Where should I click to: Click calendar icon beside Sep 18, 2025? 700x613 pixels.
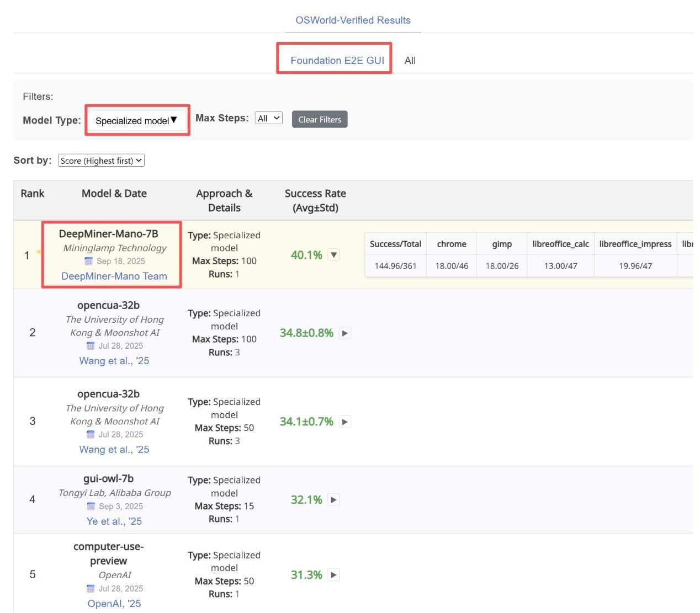(88, 261)
